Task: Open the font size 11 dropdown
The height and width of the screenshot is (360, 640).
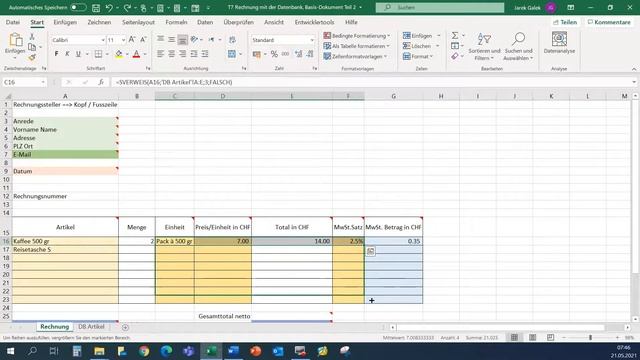Action: [x=123, y=40]
